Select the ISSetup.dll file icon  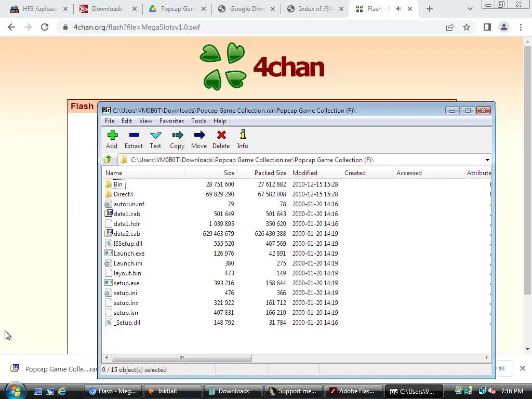108,243
